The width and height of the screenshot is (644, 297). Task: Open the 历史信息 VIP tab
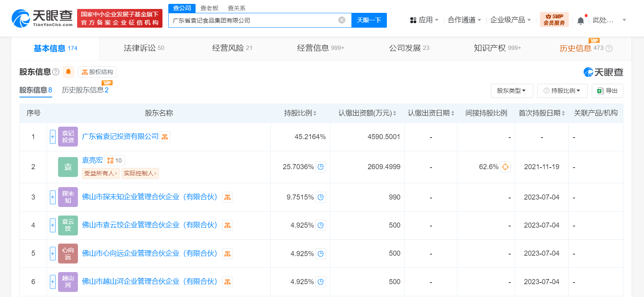pyautogui.click(x=581, y=48)
